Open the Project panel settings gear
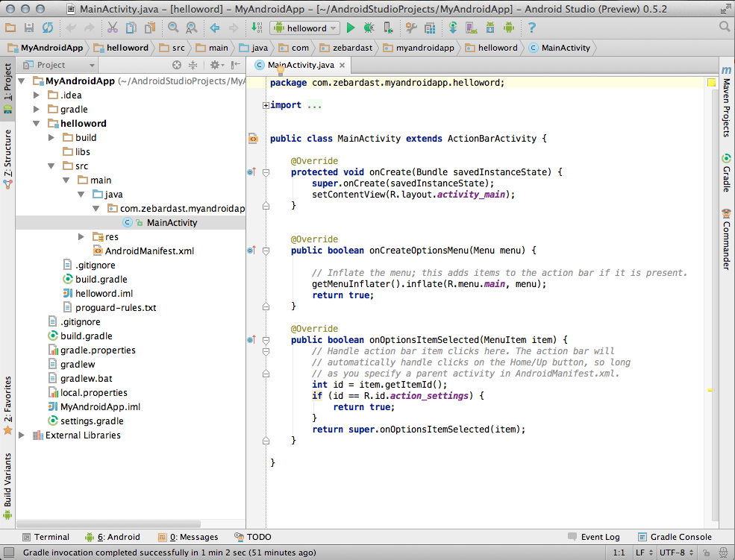 tap(216, 65)
